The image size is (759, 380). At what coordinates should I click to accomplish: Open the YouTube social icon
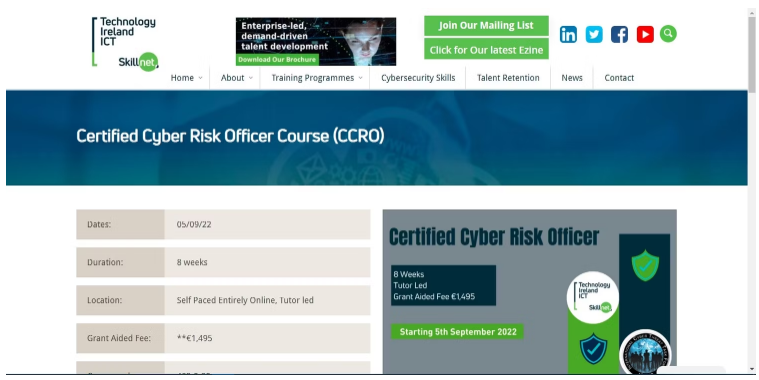tap(645, 34)
